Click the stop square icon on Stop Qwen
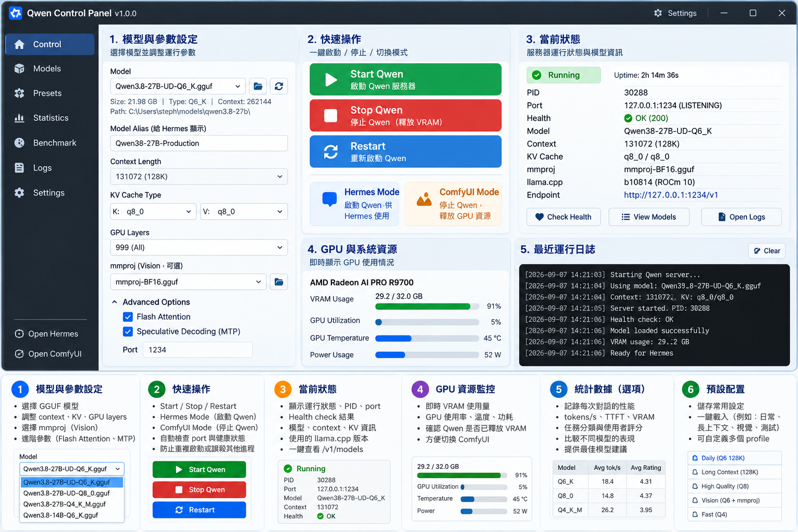This screenshot has height=532, width=798. pyautogui.click(x=331, y=115)
